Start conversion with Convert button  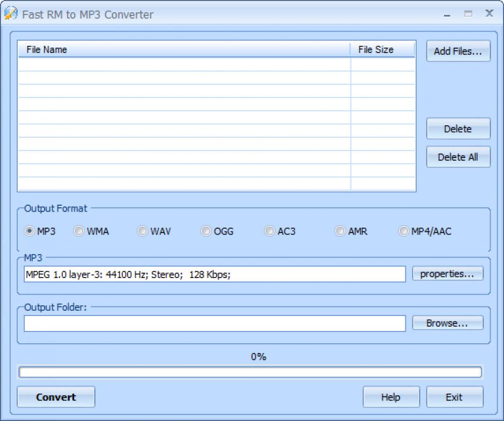(x=56, y=397)
